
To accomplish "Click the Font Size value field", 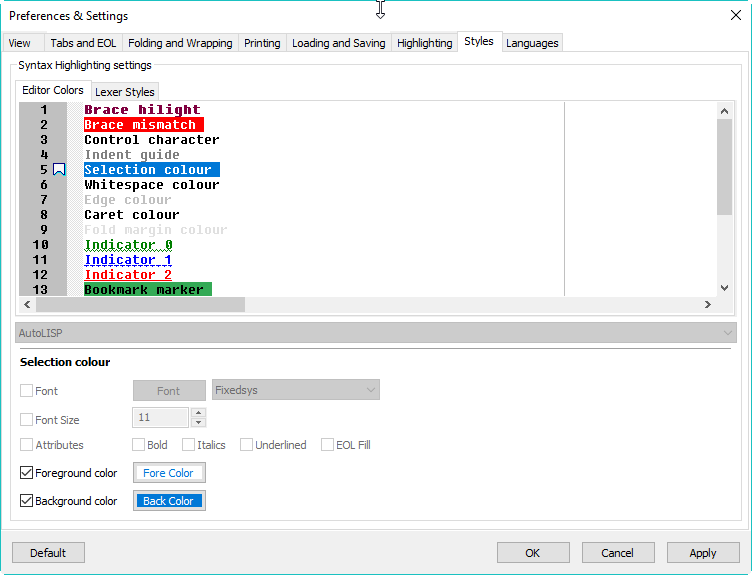I will pyautogui.click(x=160, y=417).
